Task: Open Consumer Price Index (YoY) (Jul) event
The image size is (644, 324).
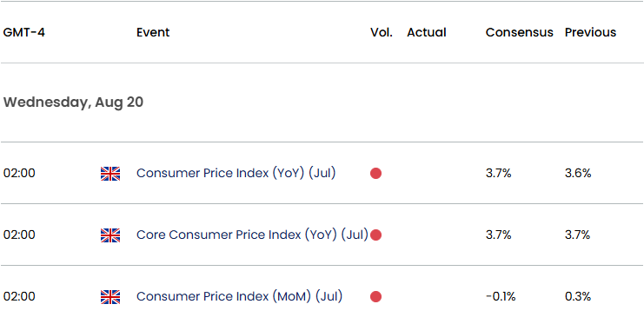Action: pyautogui.click(x=236, y=174)
